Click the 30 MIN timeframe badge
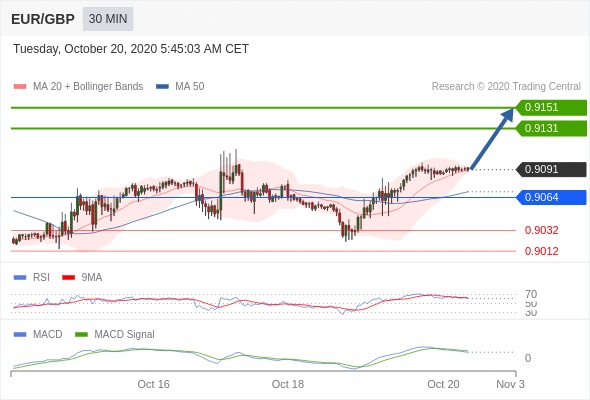 click(x=108, y=19)
